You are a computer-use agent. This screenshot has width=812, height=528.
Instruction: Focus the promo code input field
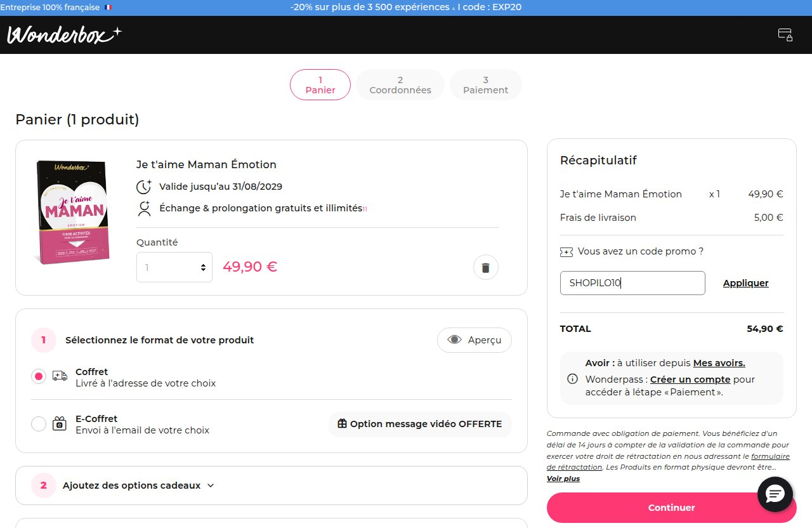pos(632,283)
